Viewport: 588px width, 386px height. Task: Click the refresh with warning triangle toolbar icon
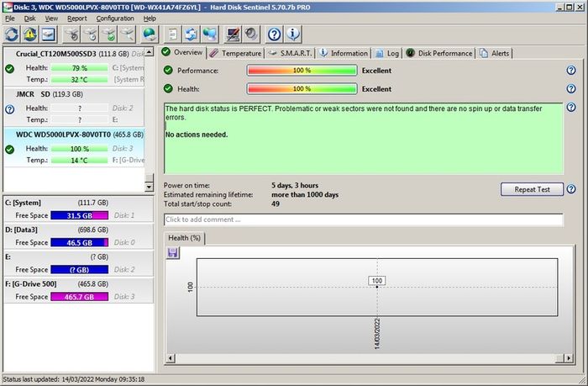click(x=30, y=34)
